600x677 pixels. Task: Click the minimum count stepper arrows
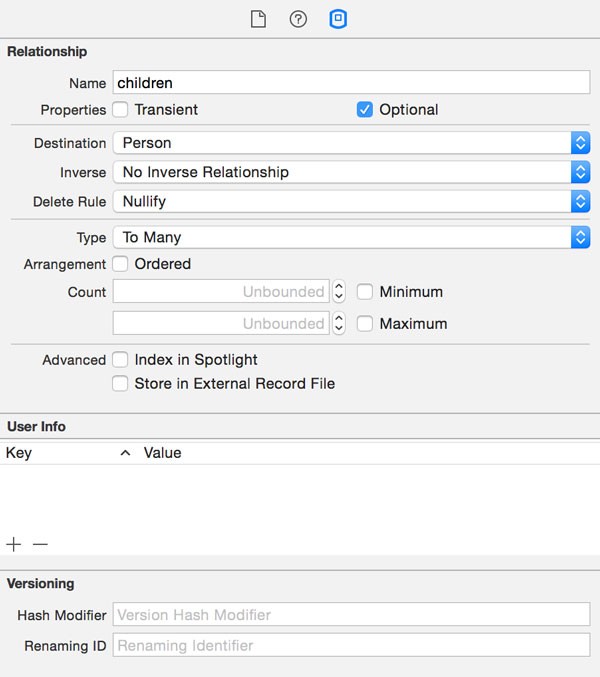[339, 291]
